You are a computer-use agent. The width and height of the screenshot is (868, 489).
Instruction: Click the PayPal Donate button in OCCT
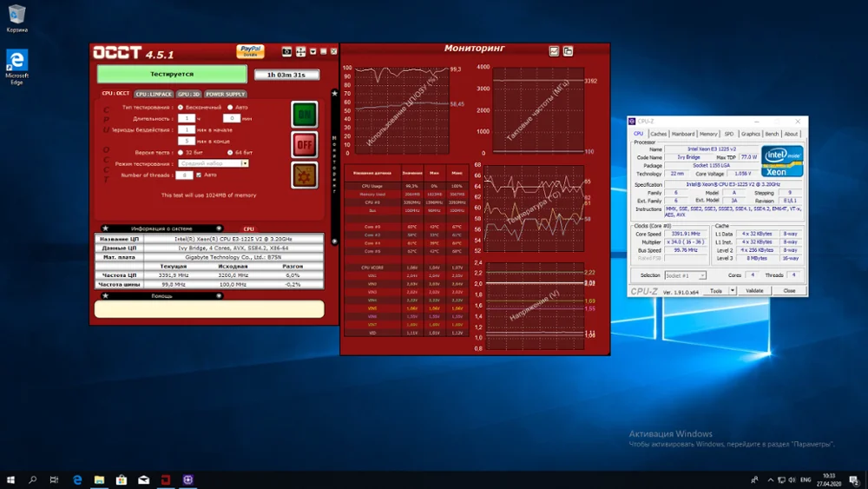point(250,51)
